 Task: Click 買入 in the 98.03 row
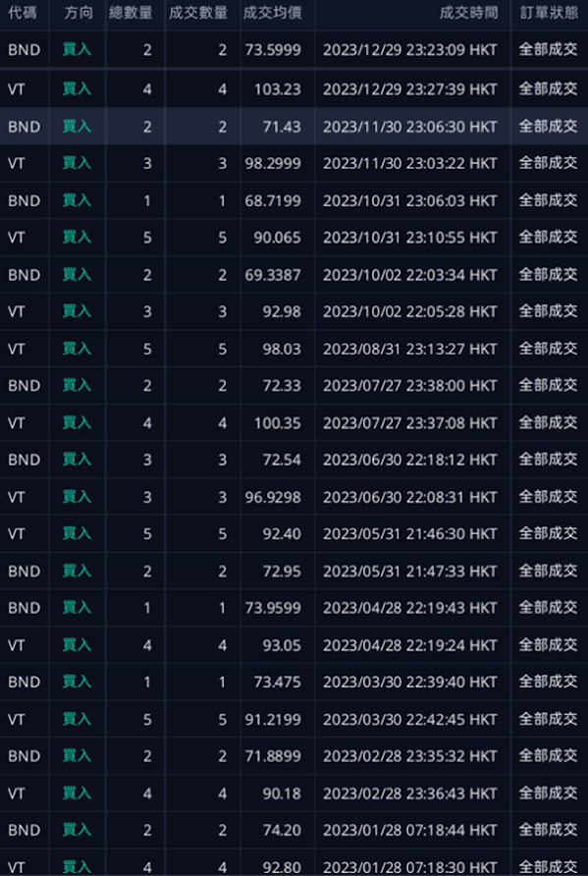78,349
